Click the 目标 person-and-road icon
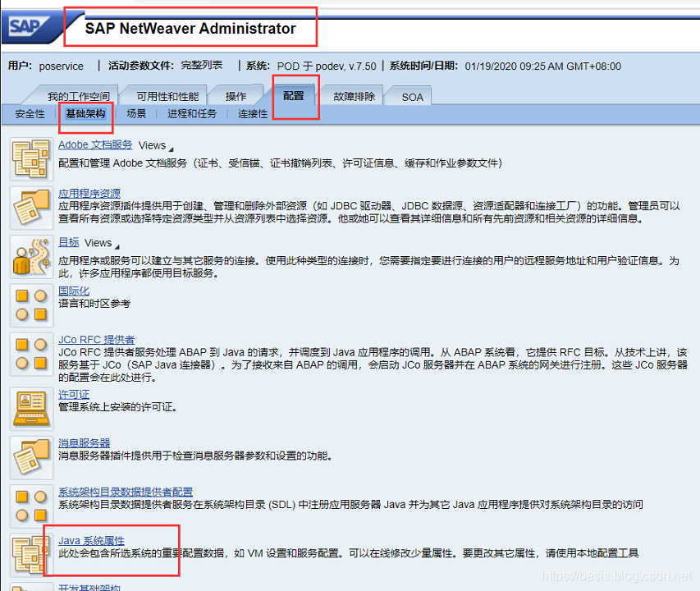The image size is (700, 591). [x=31, y=257]
